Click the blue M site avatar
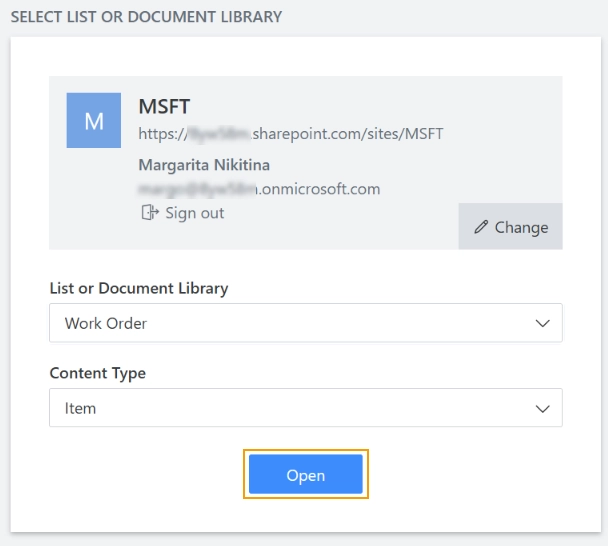The image size is (608, 546). [93, 120]
